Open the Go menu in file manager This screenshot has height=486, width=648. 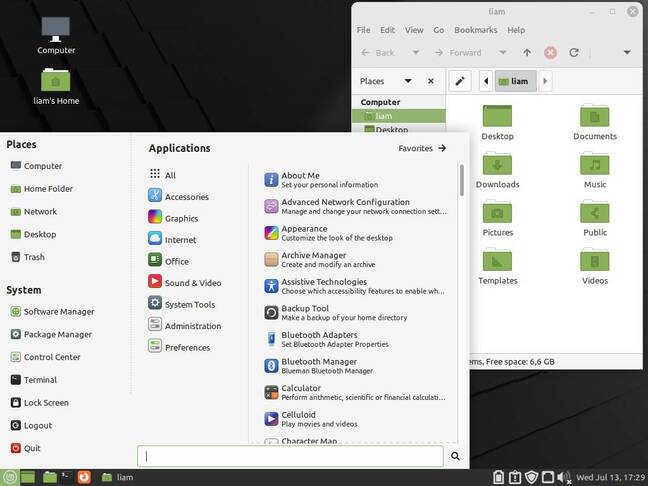[x=438, y=30]
